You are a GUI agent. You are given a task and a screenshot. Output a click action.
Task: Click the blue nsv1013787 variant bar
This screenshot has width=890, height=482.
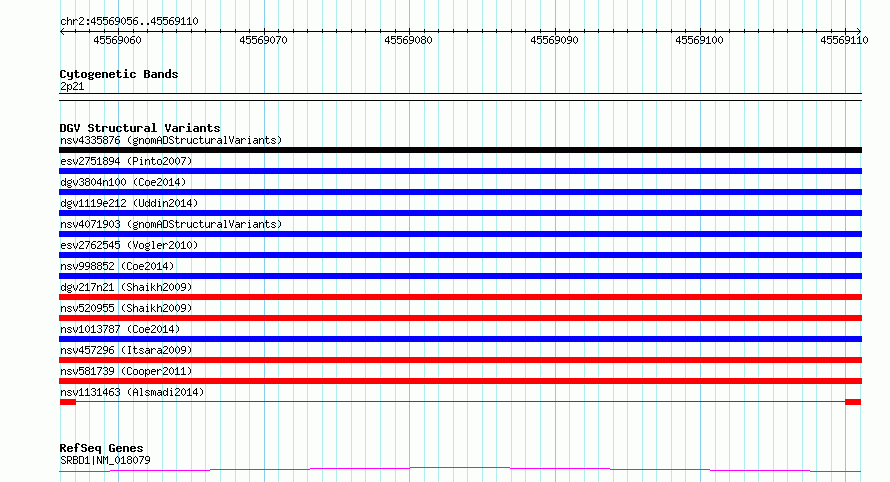[x=460, y=339]
